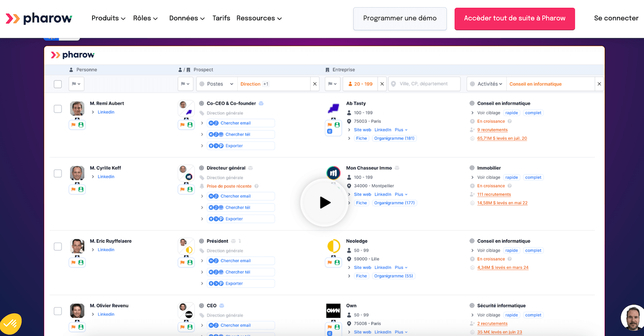Open the Prospect flag filter dropdown
Image resolution: width=644 pixels, height=336 pixels.
[x=185, y=84]
